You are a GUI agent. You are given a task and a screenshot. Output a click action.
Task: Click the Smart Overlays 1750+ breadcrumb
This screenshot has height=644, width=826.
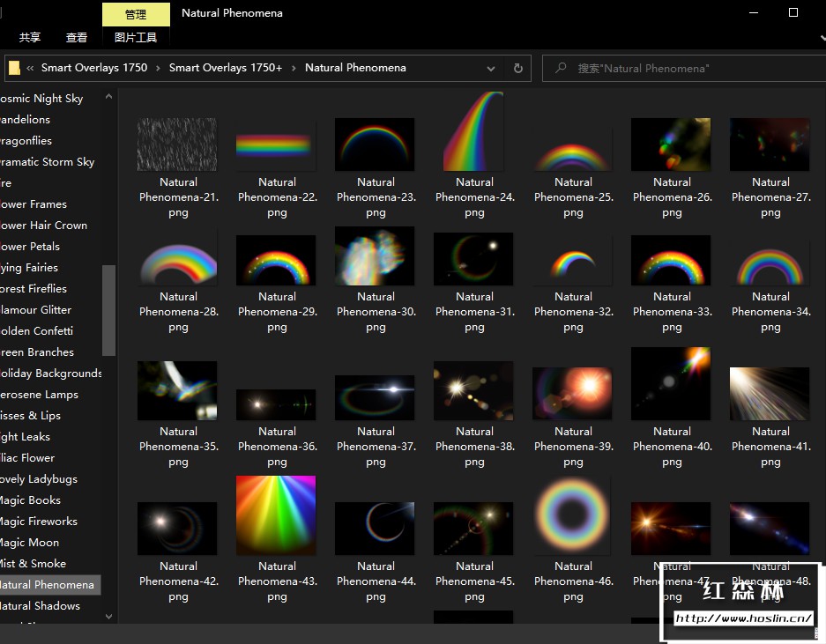(x=226, y=68)
